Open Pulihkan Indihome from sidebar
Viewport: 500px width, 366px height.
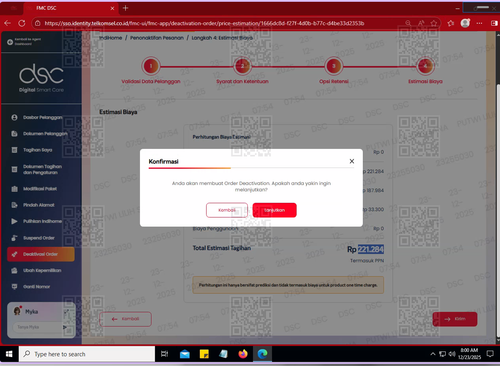[x=42, y=221]
